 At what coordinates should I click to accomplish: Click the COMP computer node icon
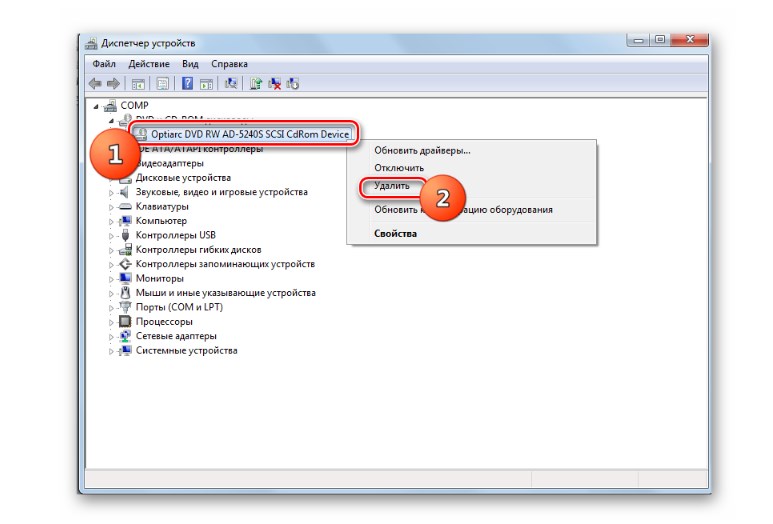(110, 105)
